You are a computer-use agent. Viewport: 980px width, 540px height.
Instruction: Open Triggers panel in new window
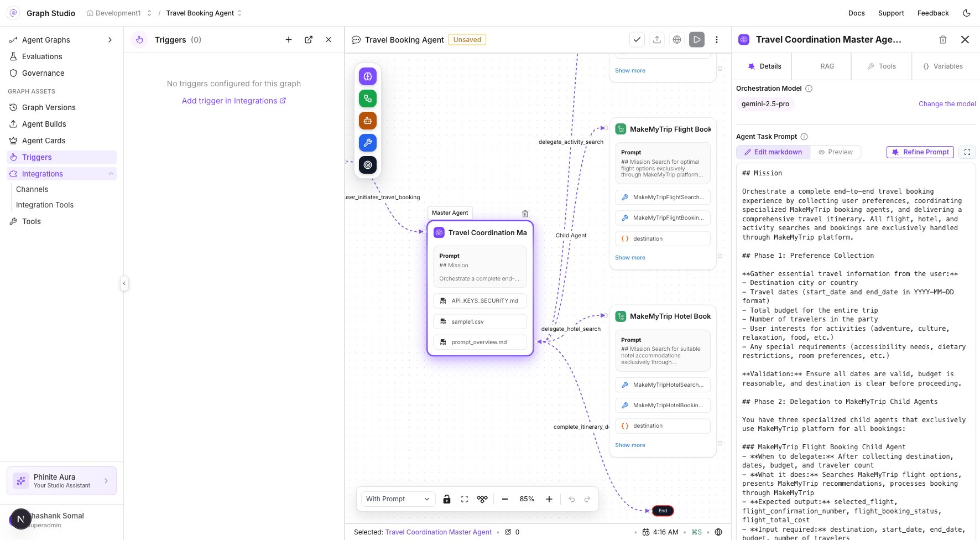(x=309, y=40)
